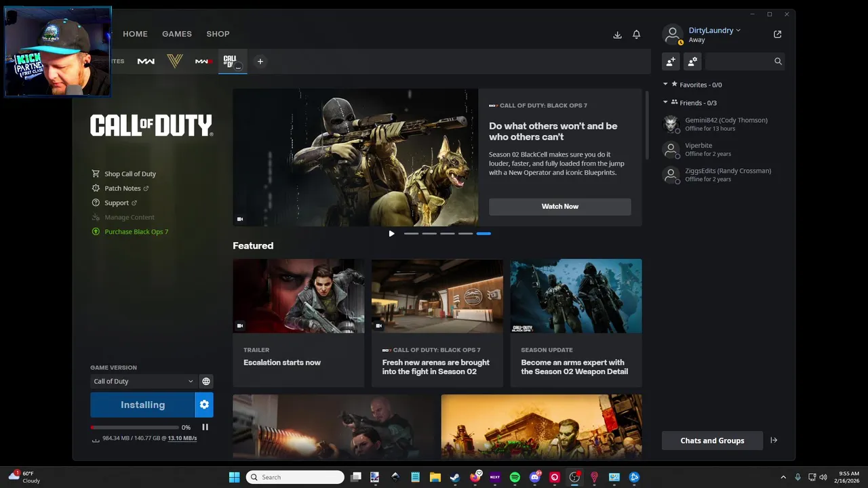Click the main content scrollbar
The image size is (868, 488).
pos(647,125)
